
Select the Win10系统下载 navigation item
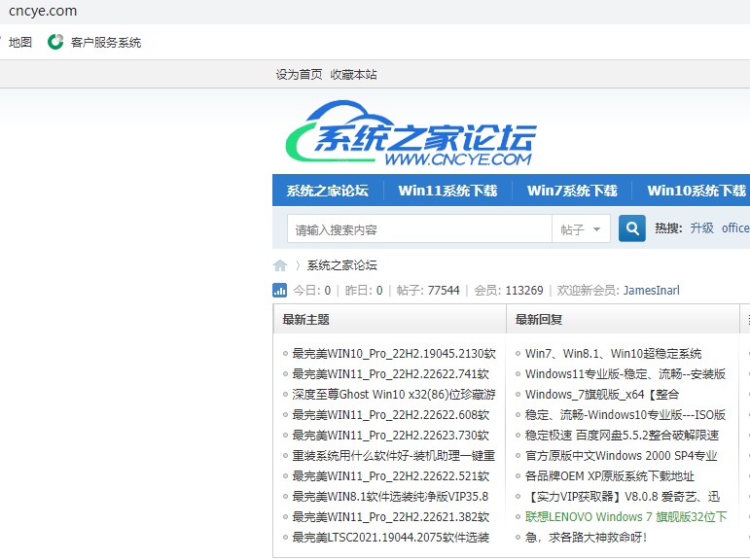(696, 191)
